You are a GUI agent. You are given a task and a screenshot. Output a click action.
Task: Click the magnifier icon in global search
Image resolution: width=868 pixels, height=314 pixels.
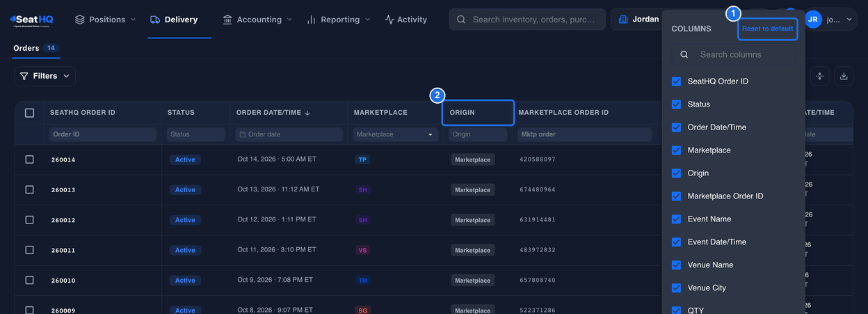click(462, 19)
